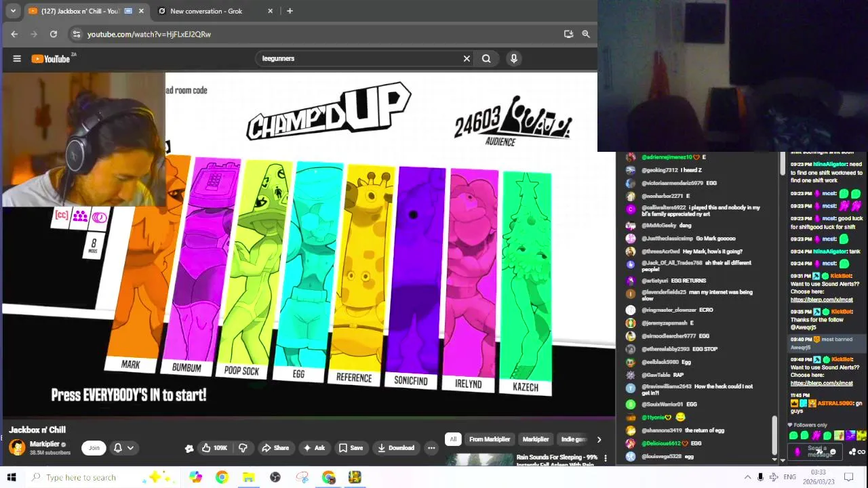Clear the YouTube search box text
Image resolution: width=868 pixels, height=488 pixels.
[x=467, y=59]
